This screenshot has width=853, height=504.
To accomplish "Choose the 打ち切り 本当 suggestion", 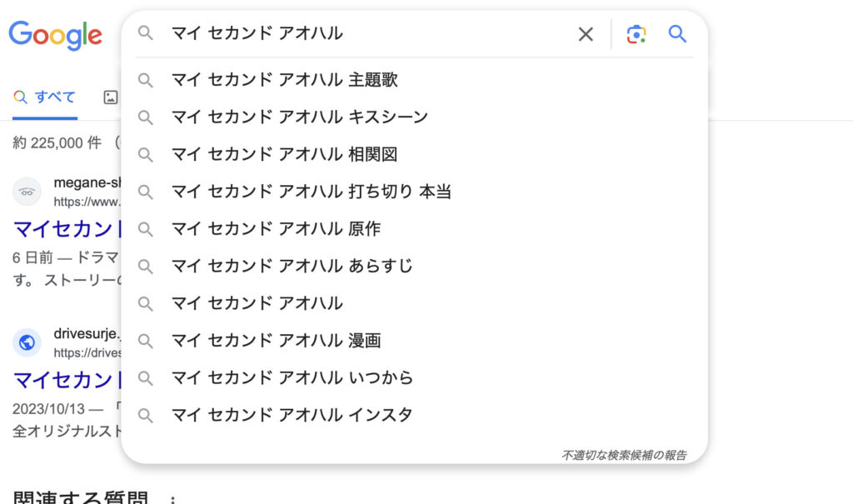I will 311,192.
